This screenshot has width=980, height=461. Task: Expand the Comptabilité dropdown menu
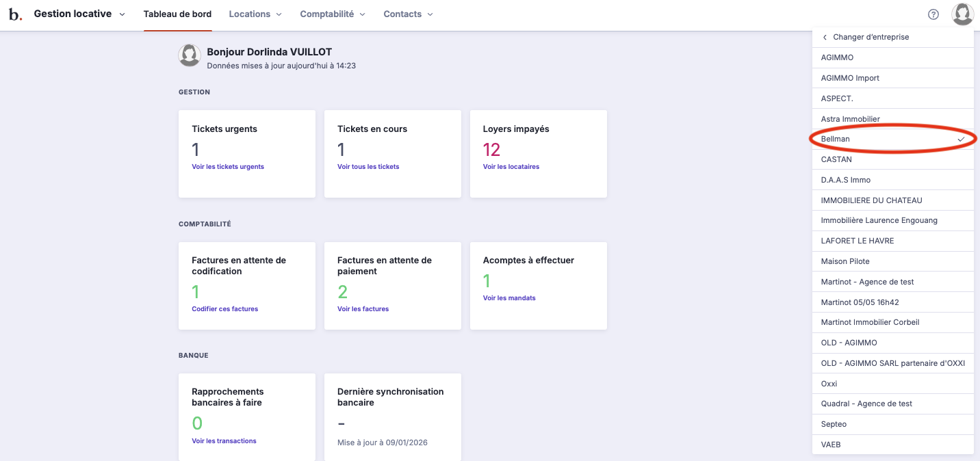click(x=333, y=14)
